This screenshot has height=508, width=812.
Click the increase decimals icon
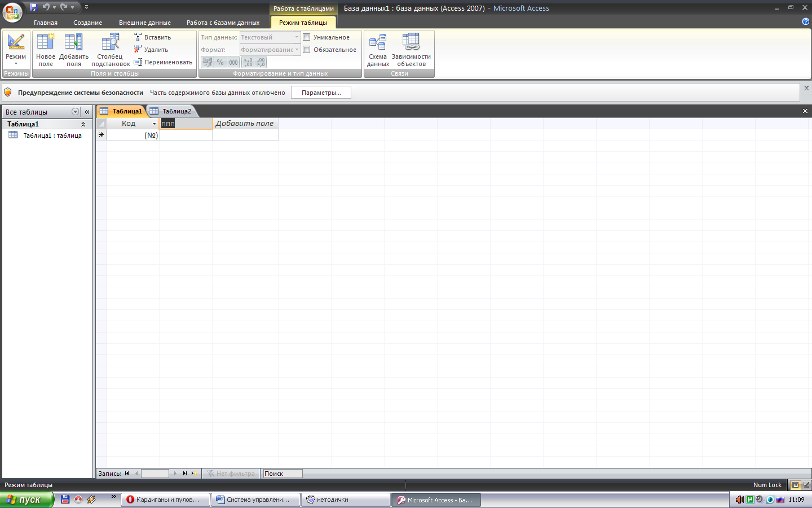tap(248, 62)
